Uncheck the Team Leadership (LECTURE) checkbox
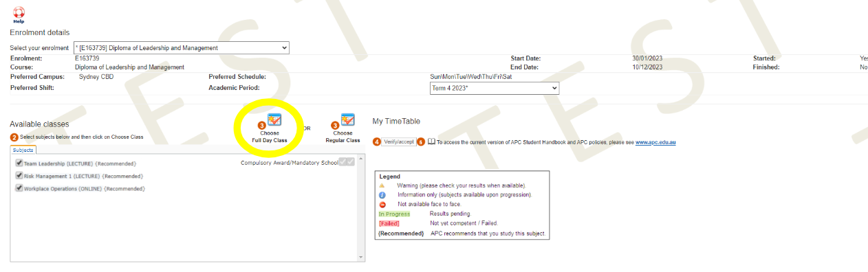This screenshot has width=868, height=272. tap(19, 163)
